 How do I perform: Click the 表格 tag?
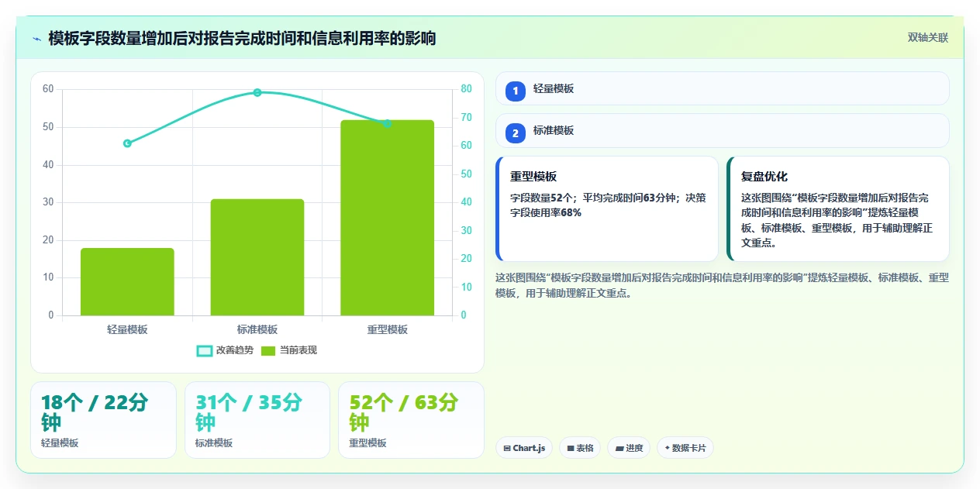click(580, 448)
